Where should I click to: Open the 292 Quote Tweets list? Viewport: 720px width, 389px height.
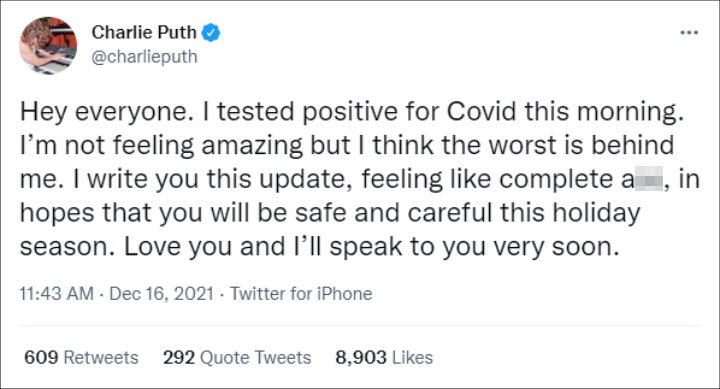tap(237, 357)
